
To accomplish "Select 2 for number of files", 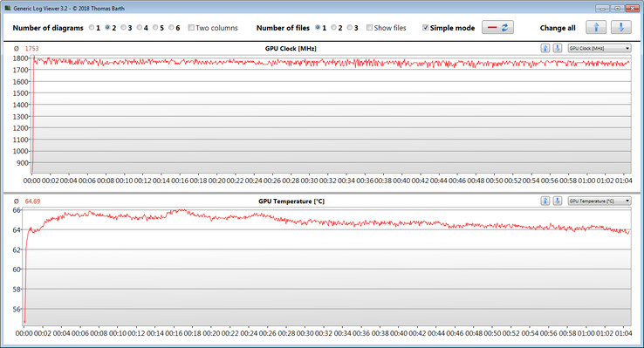I will click(x=333, y=28).
